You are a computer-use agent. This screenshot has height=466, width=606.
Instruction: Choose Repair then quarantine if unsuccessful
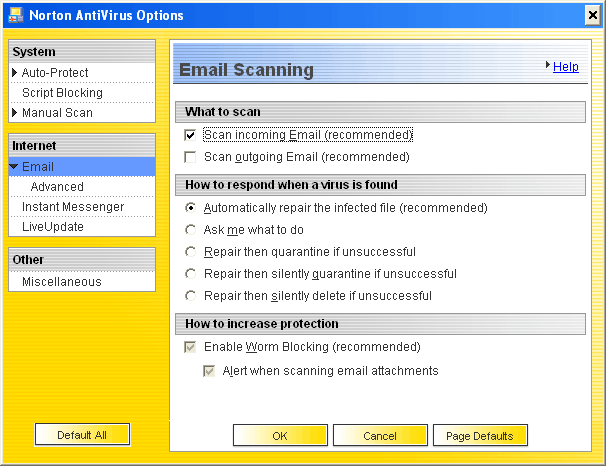click(x=191, y=252)
